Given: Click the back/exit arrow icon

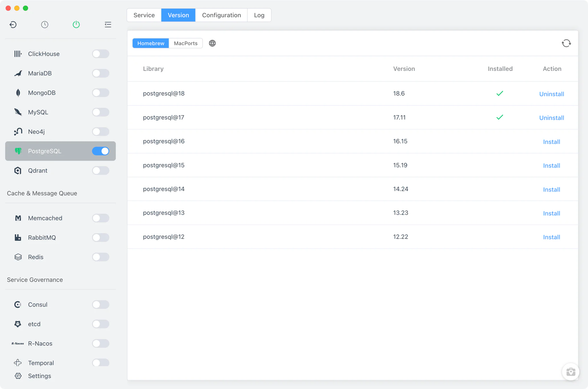Looking at the screenshot, I should point(13,25).
